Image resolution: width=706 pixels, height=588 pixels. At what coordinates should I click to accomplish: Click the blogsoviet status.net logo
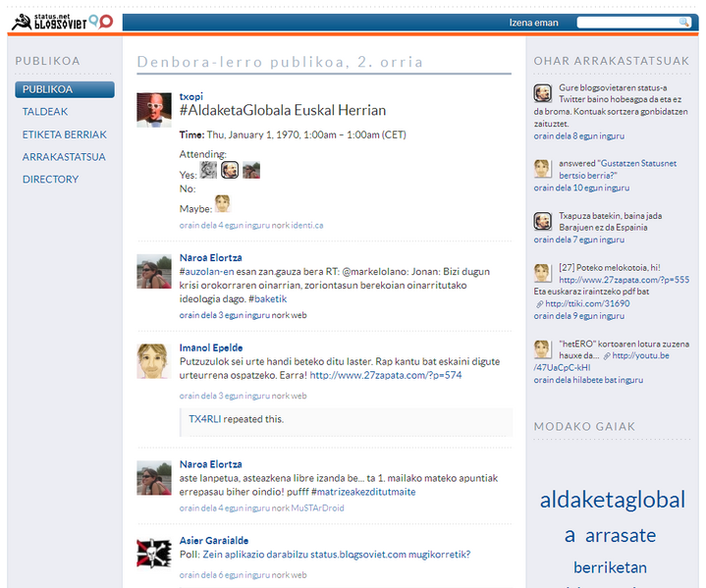coord(61,20)
